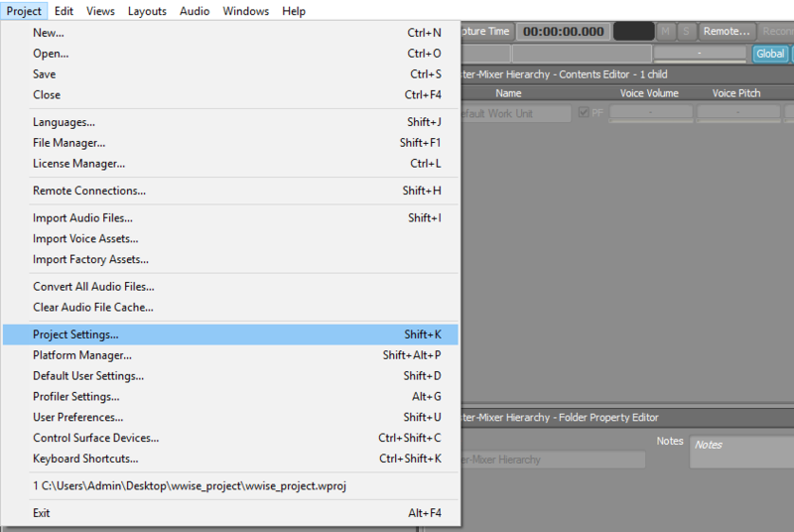
Task: Choose Open... from Project menu
Action: [x=230, y=54]
